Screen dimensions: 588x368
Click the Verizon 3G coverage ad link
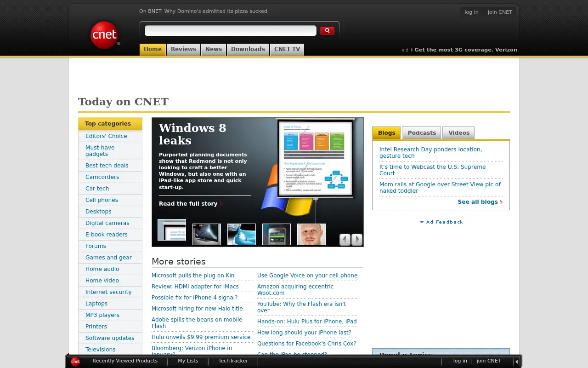tap(466, 50)
